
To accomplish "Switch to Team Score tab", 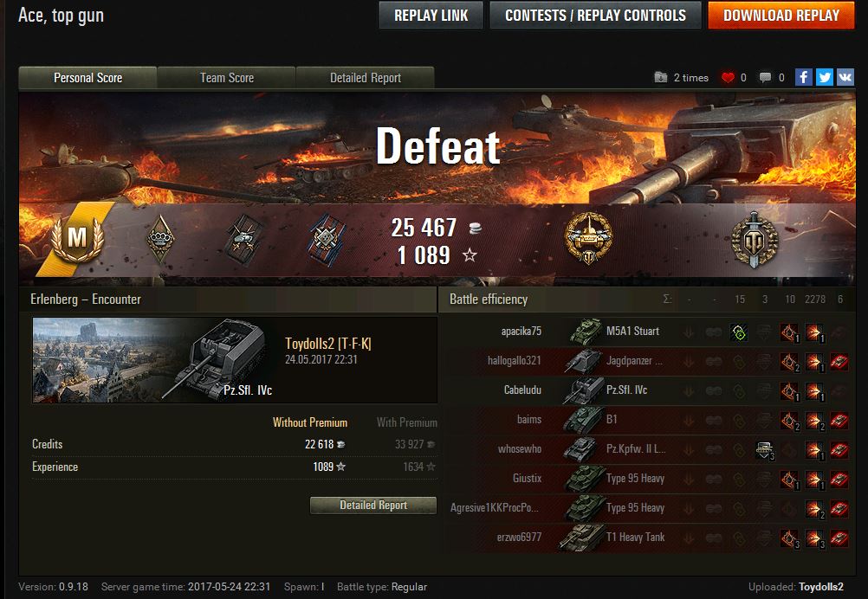I will tap(226, 78).
